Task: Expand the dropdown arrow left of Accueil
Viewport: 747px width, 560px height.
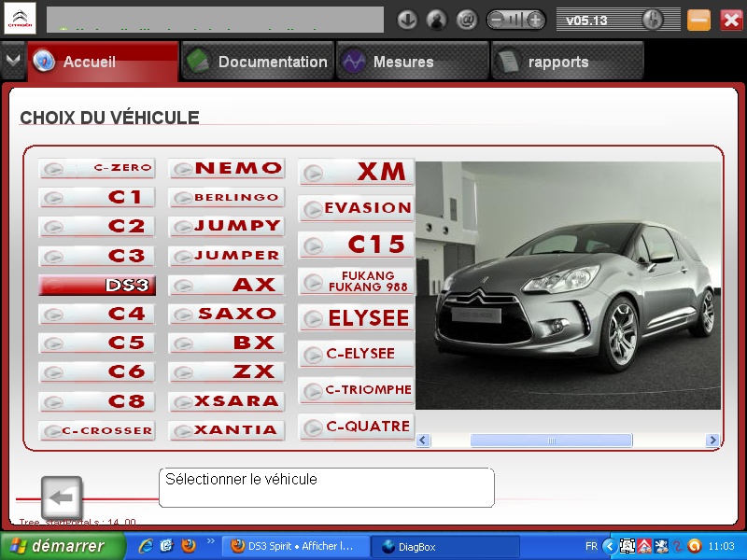Action: (13, 61)
